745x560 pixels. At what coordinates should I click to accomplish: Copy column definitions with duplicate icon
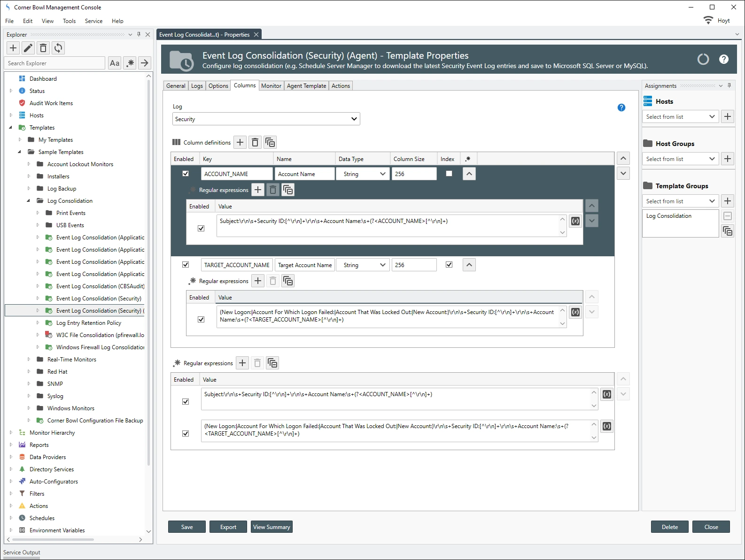pos(270,142)
